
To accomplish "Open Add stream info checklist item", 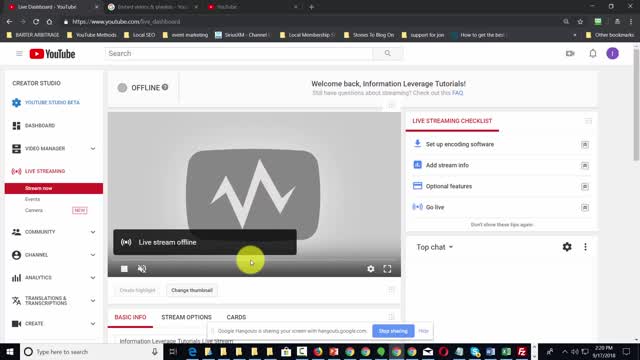I will pyautogui.click(x=447, y=165).
